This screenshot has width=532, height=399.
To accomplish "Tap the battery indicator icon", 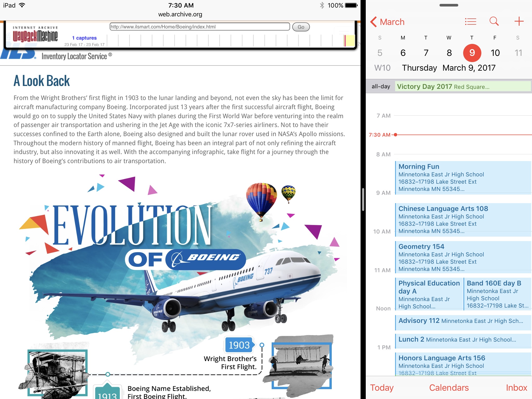I will [x=351, y=5].
